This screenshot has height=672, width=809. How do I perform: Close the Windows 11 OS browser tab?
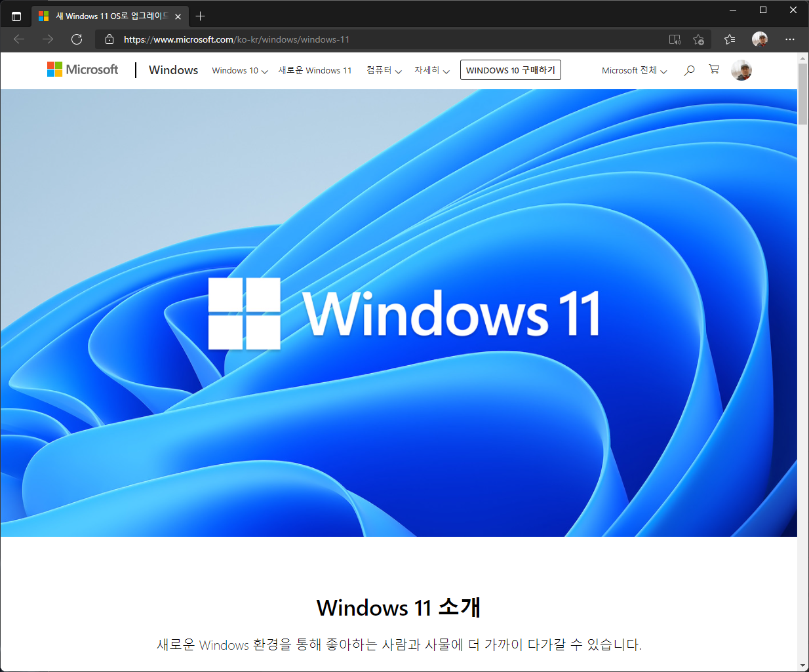pyautogui.click(x=178, y=16)
